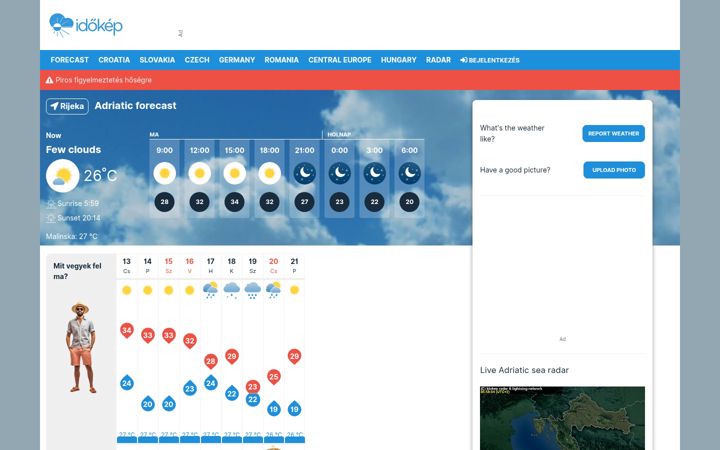Open the Piros figyelmeztetés hőségre alert
Screen dimensions: 720x450
coord(103,80)
